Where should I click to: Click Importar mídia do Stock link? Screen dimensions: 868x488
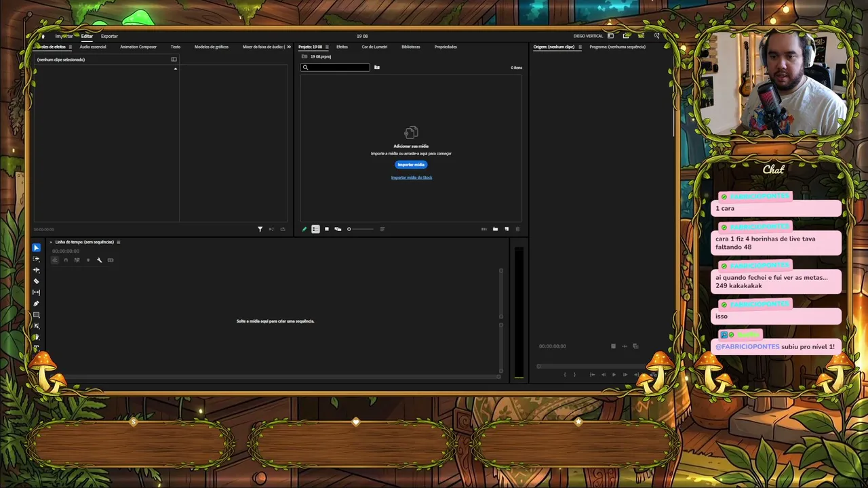click(x=412, y=178)
